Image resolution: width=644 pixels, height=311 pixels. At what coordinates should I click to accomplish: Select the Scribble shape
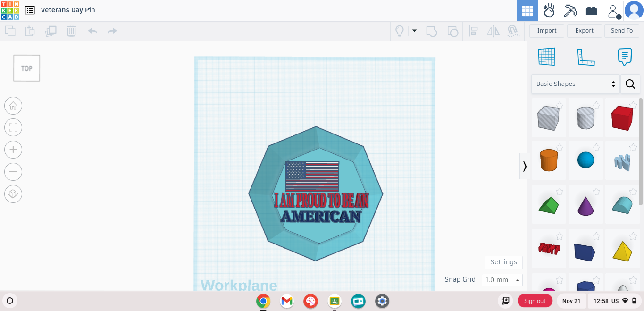[622, 160]
